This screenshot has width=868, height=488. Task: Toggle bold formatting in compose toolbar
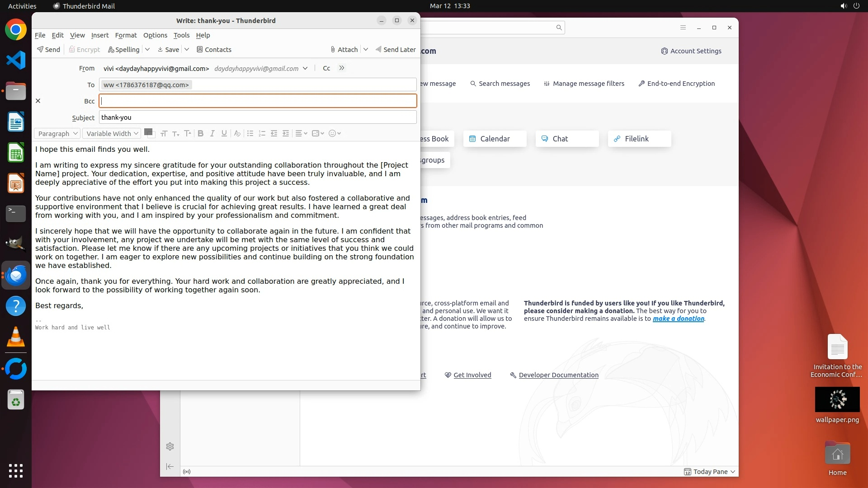click(x=200, y=133)
